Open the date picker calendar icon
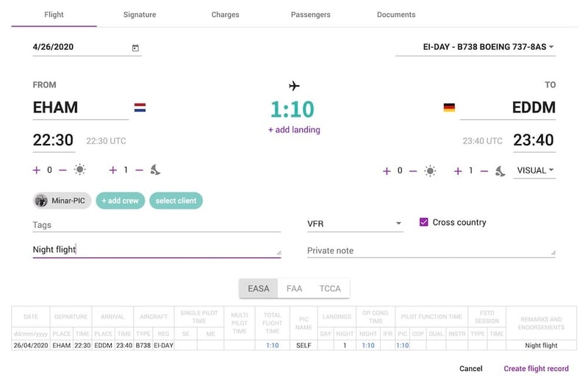Image resolution: width=588 pixels, height=385 pixels. click(x=135, y=48)
